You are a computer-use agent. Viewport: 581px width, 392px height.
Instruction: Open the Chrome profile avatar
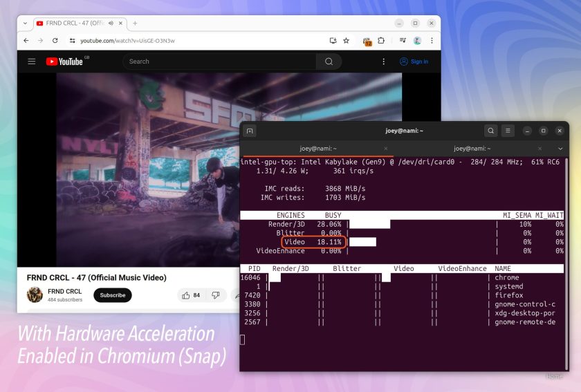point(417,41)
